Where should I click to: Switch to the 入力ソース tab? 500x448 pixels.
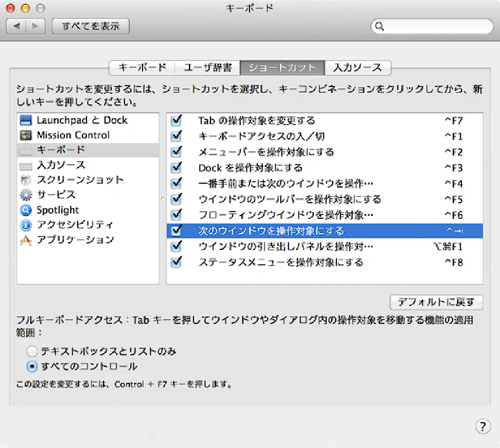[357, 68]
